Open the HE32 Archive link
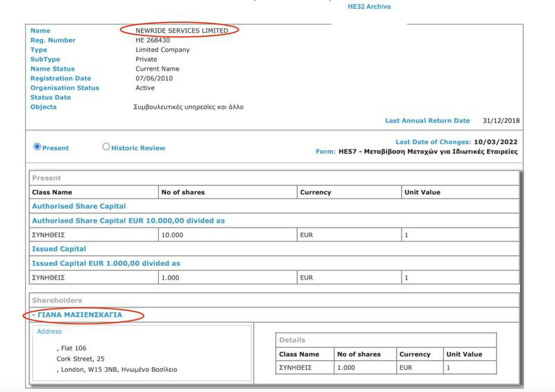The width and height of the screenshot is (555, 392). pos(369,6)
